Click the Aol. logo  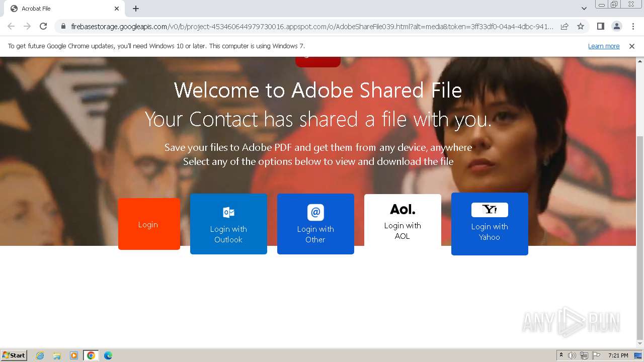[403, 209]
